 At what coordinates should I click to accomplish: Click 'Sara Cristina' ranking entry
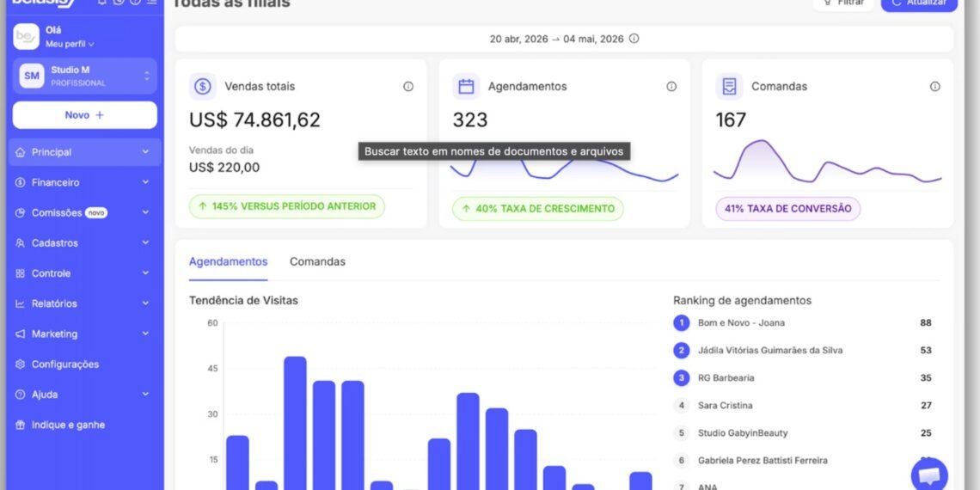[802, 406]
